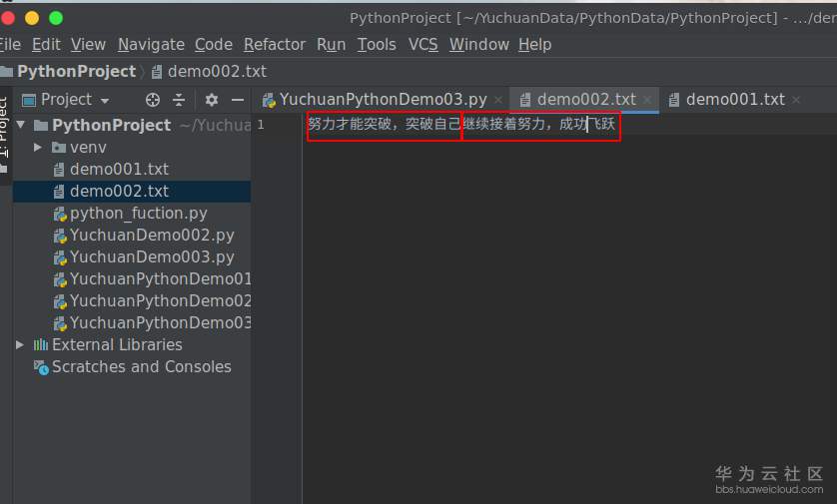Click the PythonProject folder icon in tree

point(41,126)
